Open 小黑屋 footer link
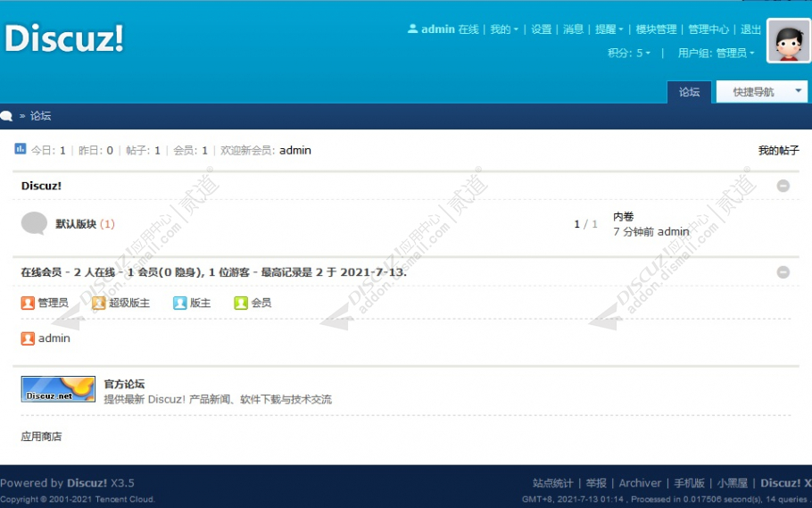 (x=733, y=483)
